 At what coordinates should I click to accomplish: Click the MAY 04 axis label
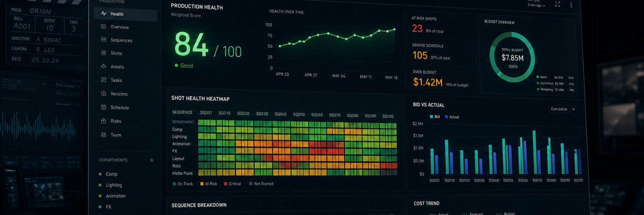(338, 76)
